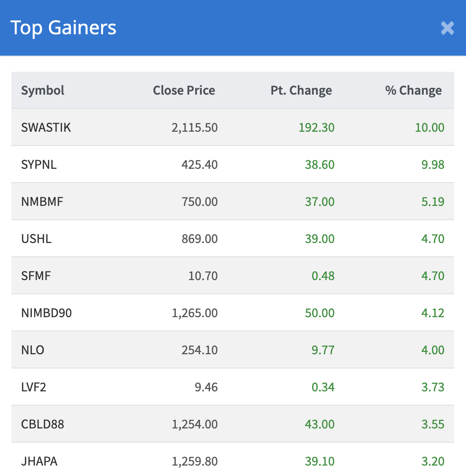
Task: Select the NLO symbol
Action: pyautogui.click(x=33, y=350)
